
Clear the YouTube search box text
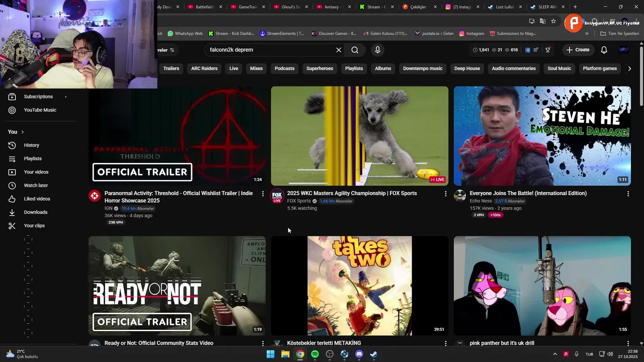pyautogui.click(x=339, y=50)
